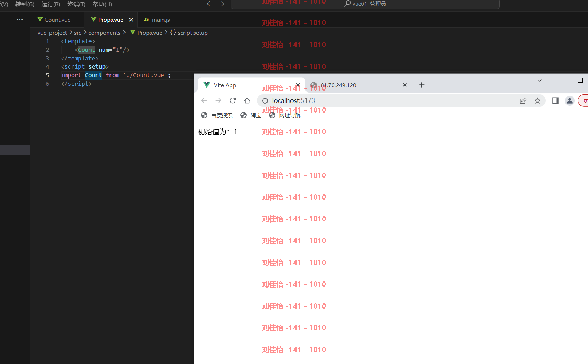Open the 淘宝 bookmark
This screenshot has height=364, width=588.
(251, 115)
